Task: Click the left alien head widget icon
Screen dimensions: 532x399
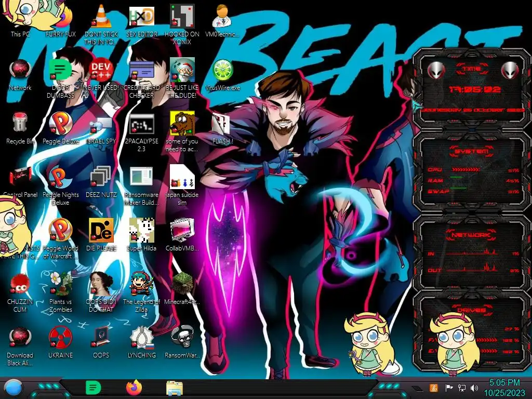Action: (436, 70)
